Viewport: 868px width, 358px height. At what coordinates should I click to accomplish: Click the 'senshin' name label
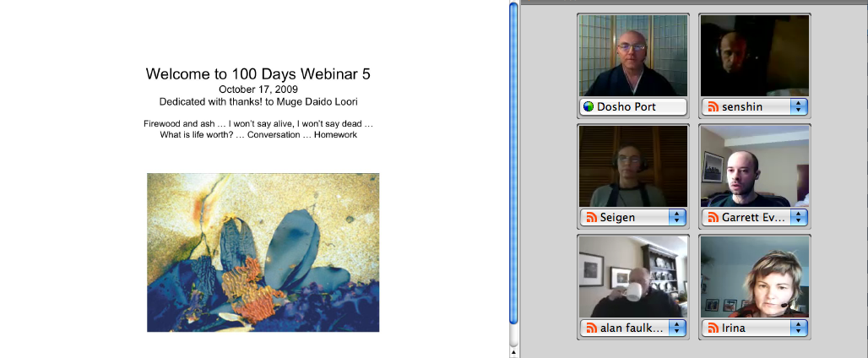pyautogui.click(x=741, y=106)
